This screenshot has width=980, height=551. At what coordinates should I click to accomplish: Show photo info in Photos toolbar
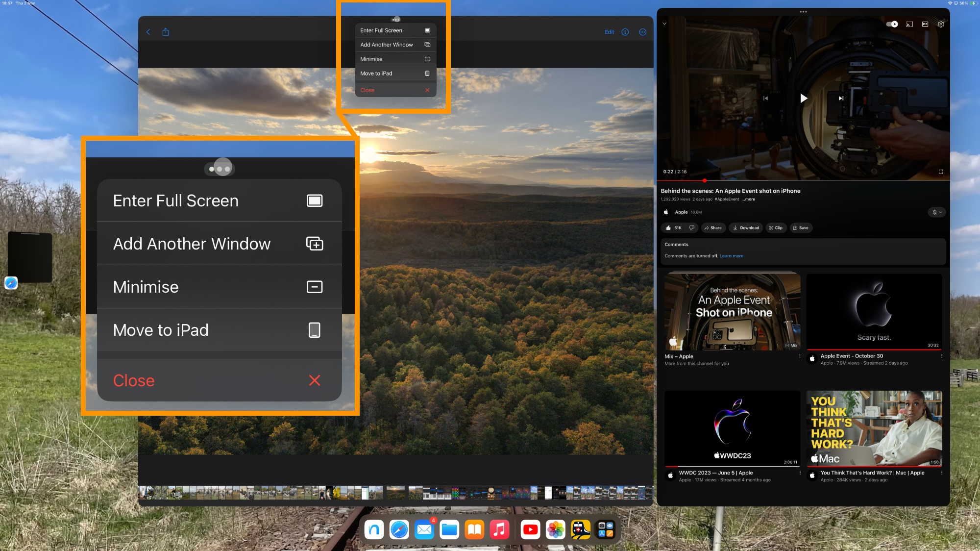625,32
